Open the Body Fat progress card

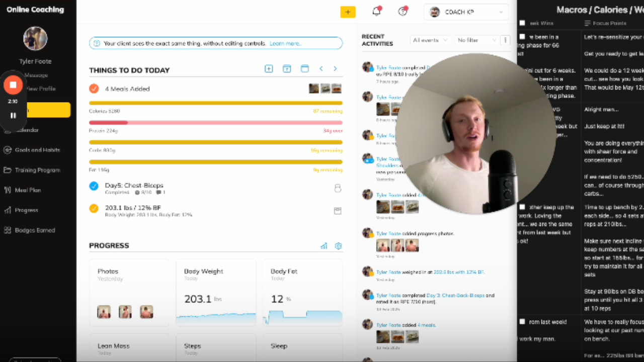pos(302,293)
